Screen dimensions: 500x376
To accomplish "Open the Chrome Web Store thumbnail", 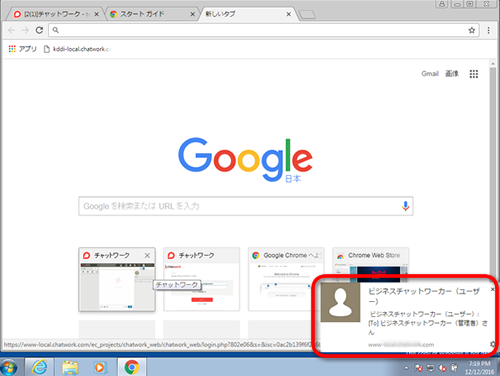I will pyautogui.click(x=371, y=261).
